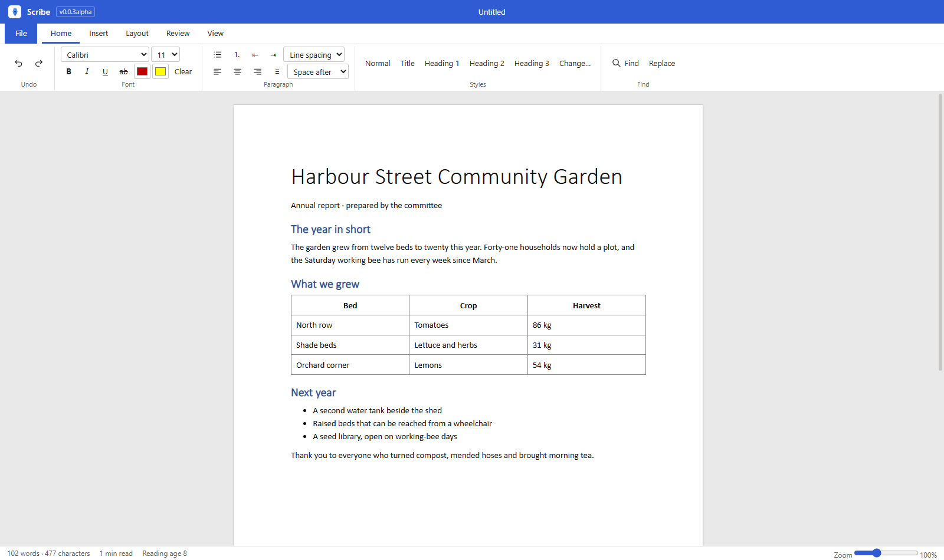The image size is (944, 560).
Task: Click the vertical document scrollbar
Action: coord(940,232)
